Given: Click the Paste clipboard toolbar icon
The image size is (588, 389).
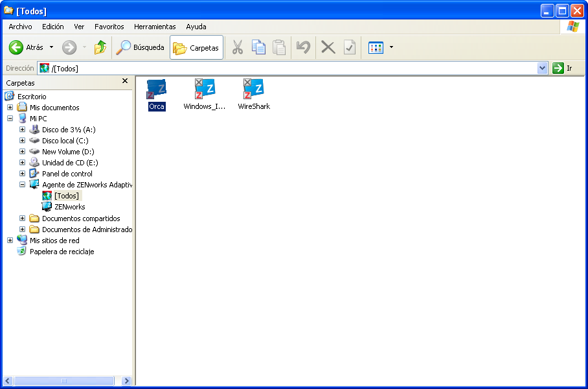Looking at the screenshot, I should click(x=279, y=47).
